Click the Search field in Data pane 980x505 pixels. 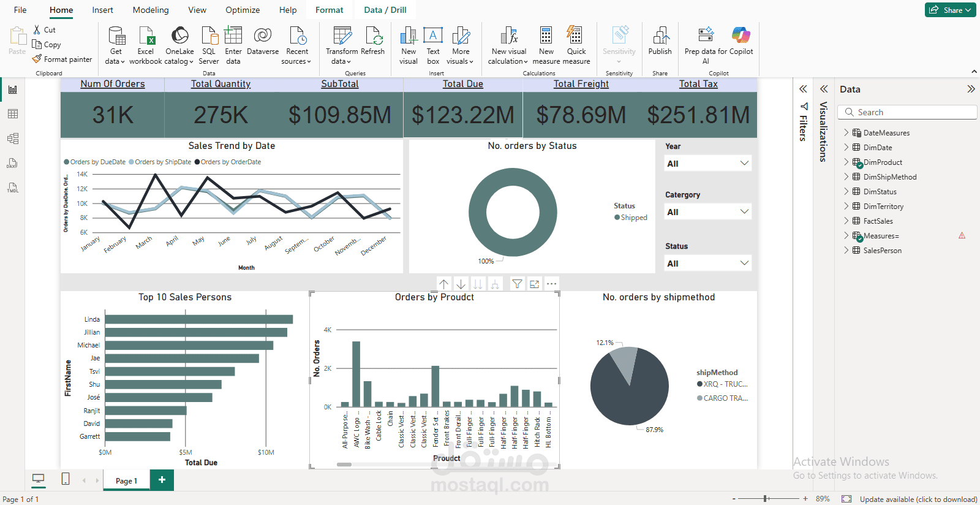[910, 112]
